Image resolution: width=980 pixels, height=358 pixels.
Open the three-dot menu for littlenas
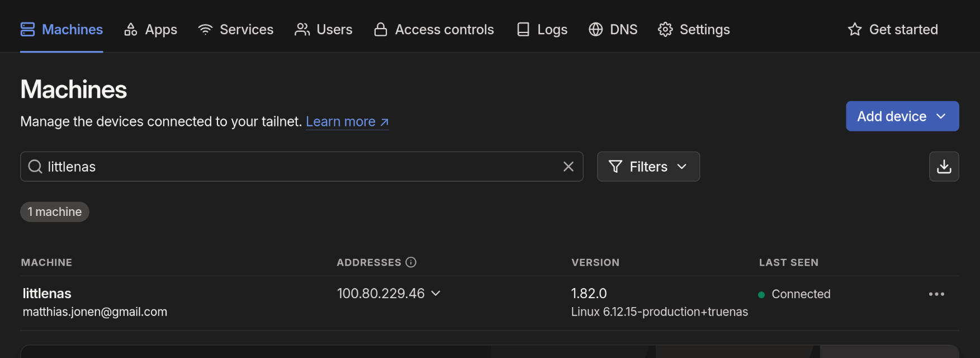pos(936,294)
